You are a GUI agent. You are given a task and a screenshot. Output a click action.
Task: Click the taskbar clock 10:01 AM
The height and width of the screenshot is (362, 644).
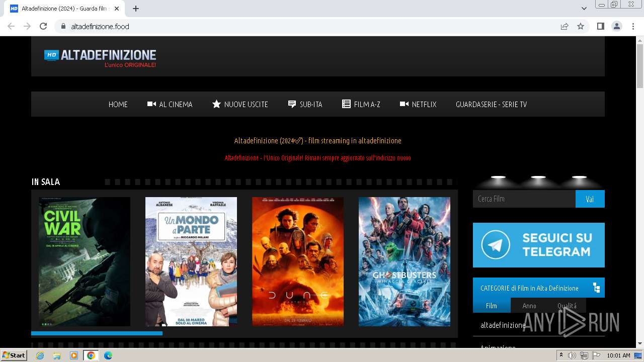618,355
